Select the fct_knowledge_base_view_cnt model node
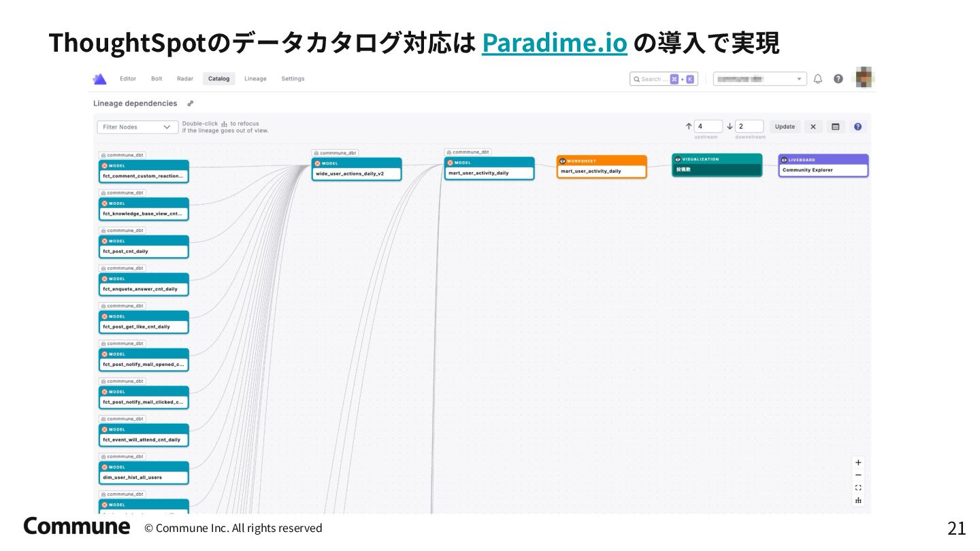 144,209
